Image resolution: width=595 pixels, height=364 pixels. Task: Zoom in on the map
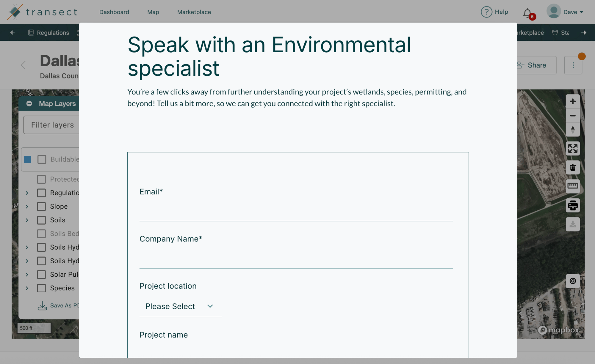[572, 101]
